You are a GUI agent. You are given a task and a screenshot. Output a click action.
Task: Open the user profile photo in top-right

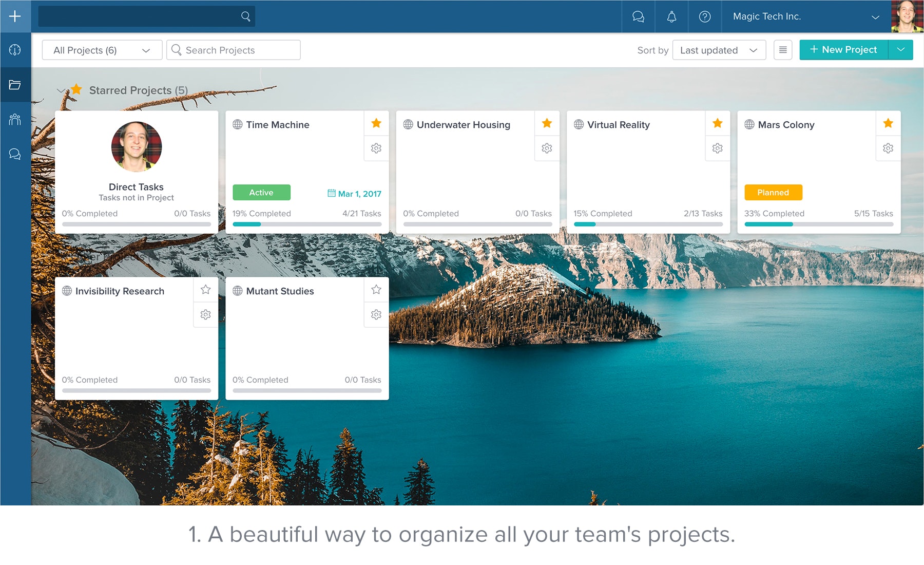[x=907, y=16]
